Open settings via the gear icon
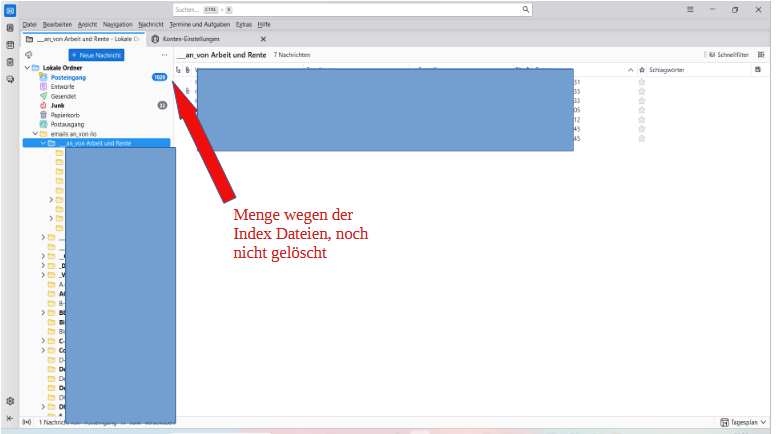Viewport: 776px width, 434px height. [10, 401]
